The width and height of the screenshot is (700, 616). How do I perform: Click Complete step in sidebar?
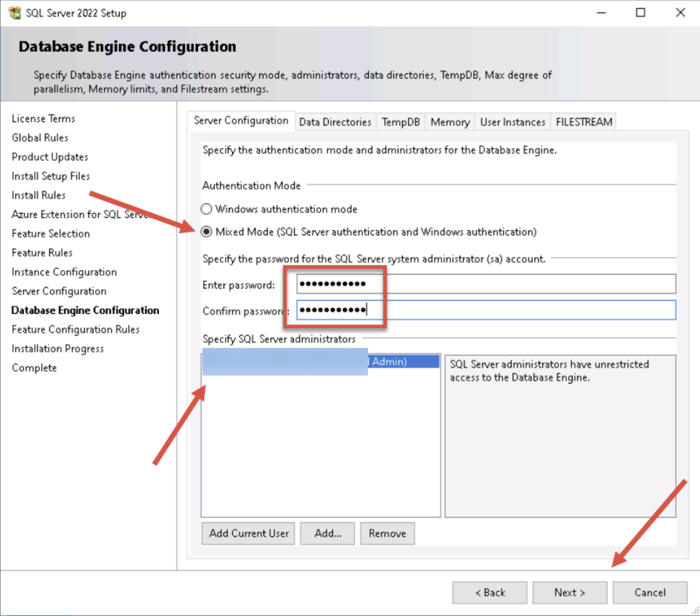click(34, 368)
